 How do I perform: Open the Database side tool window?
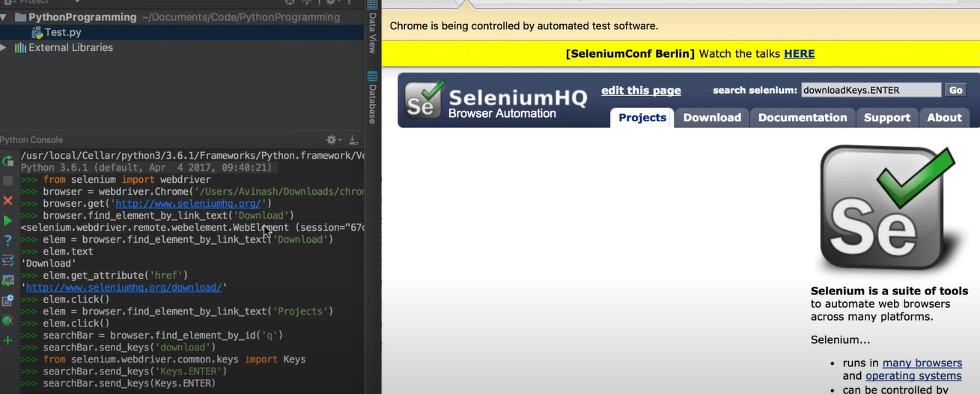pos(372,98)
